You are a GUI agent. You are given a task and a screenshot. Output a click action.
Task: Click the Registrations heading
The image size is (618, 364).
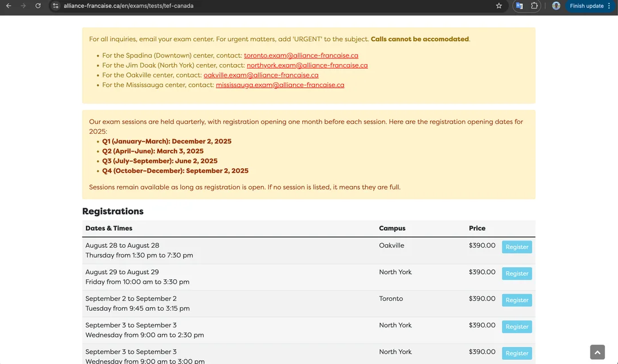tap(113, 211)
